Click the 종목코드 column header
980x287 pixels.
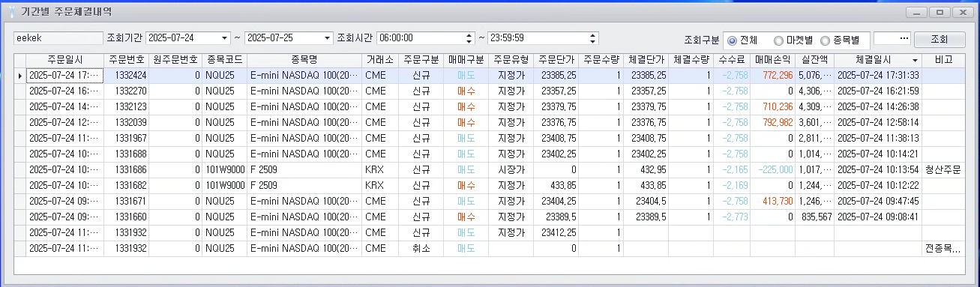pyautogui.click(x=224, y=60)
